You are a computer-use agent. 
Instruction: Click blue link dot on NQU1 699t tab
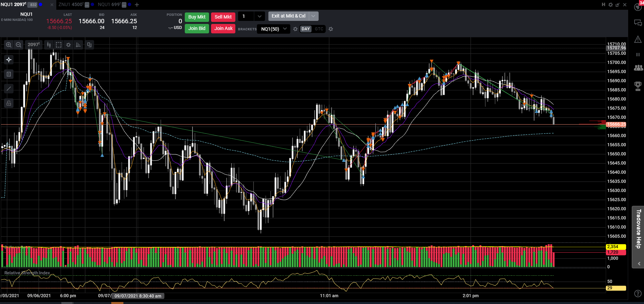click(129, 4)
